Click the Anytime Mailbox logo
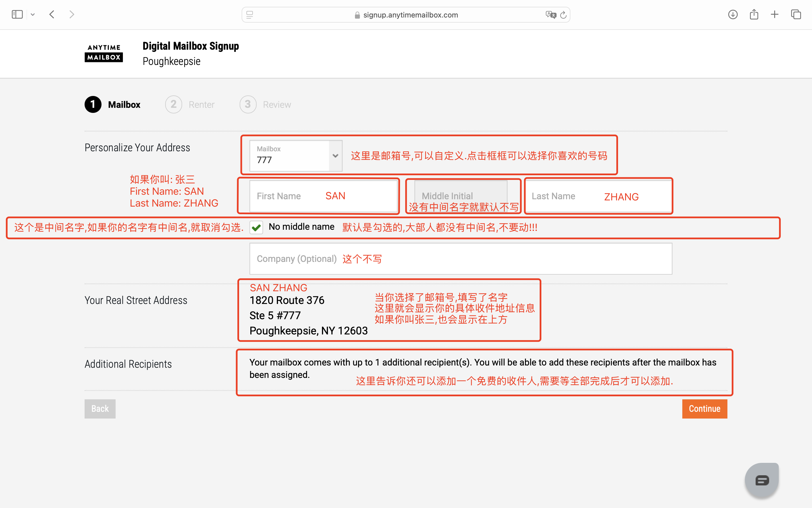812x508 pixels. coord(104,53)
